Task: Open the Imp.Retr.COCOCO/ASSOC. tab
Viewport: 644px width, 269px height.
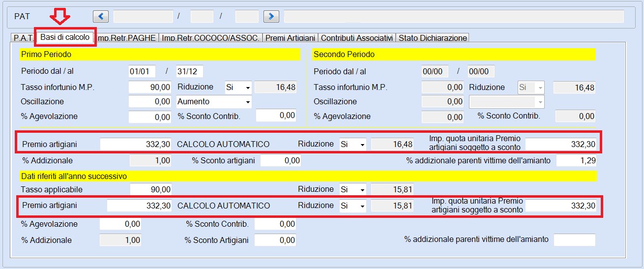Action: 210,38
